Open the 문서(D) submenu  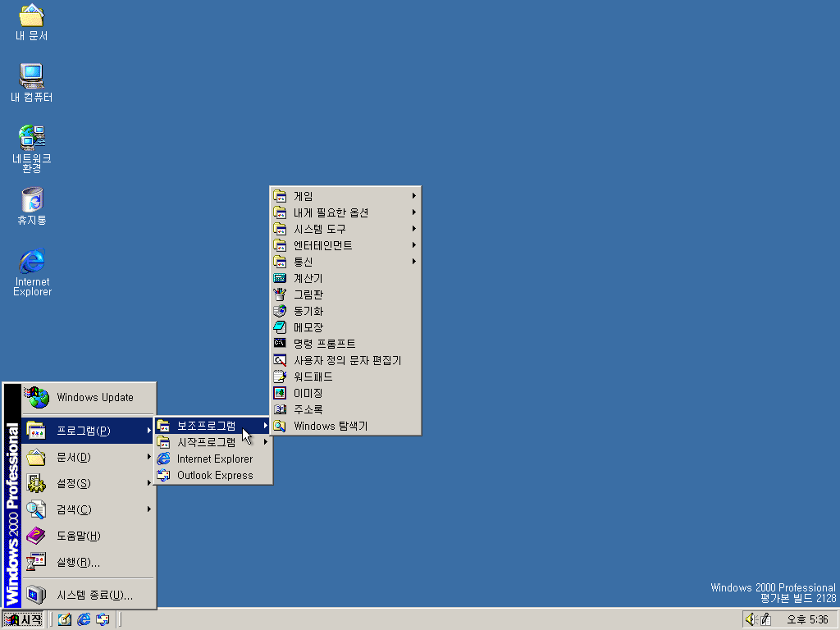pos(88,457)
